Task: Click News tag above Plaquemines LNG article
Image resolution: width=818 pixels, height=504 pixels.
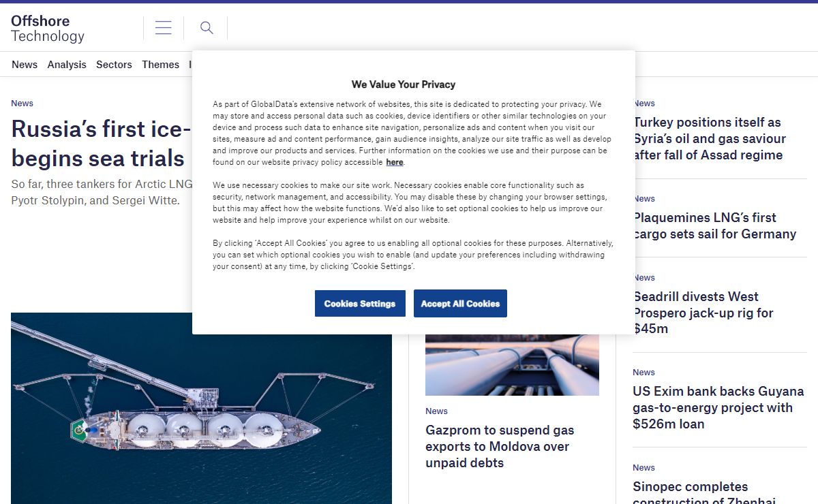Action: click(x=644, y=199)
